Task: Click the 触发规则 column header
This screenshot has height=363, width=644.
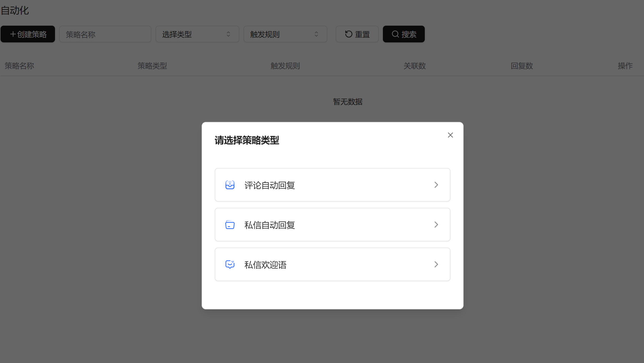Action: [x=285, y=66]
